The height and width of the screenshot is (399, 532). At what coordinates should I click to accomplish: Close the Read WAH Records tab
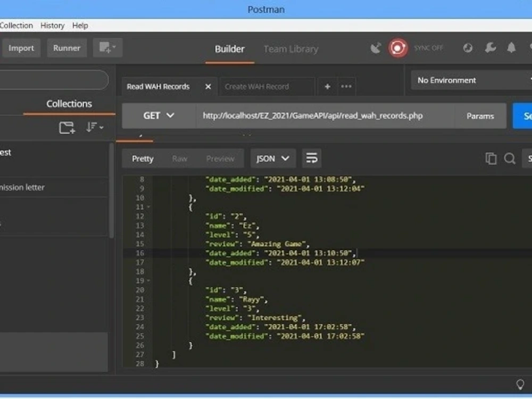pyautogui.click(x=208, y=87)
